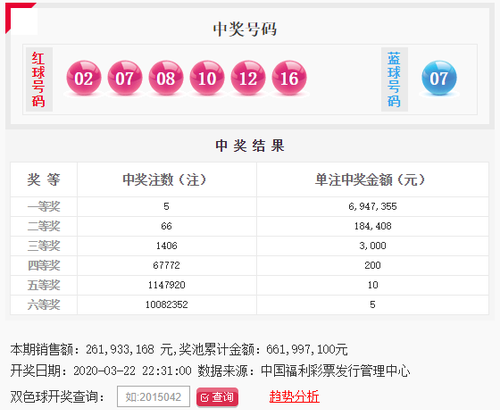Click the first prize amount 6,947,355

[373, 207]
